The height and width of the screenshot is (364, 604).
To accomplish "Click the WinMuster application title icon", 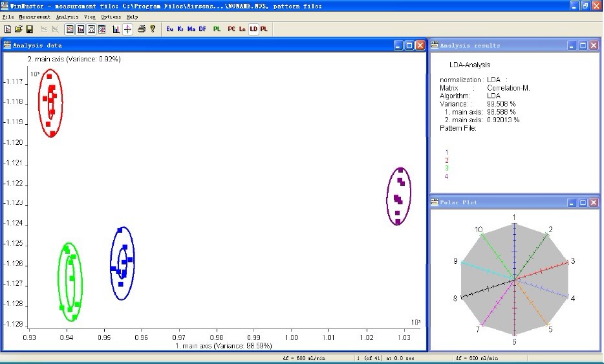I will pyautogui.click(x=5, y=6).
